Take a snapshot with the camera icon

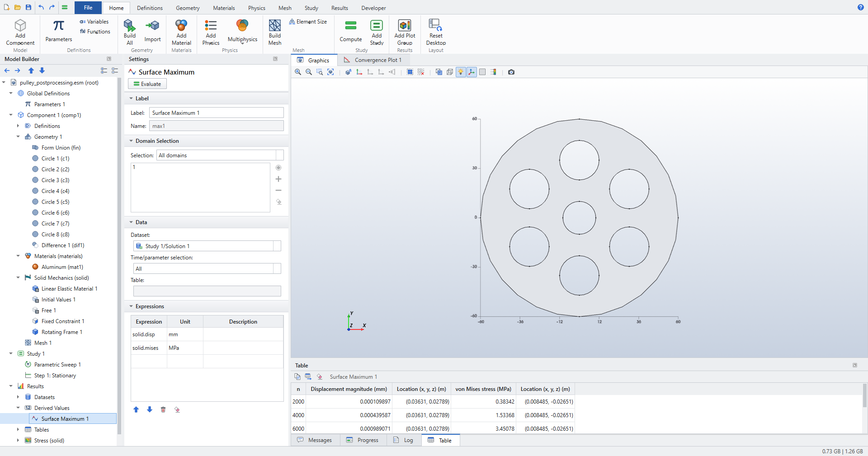pos(511,72)
